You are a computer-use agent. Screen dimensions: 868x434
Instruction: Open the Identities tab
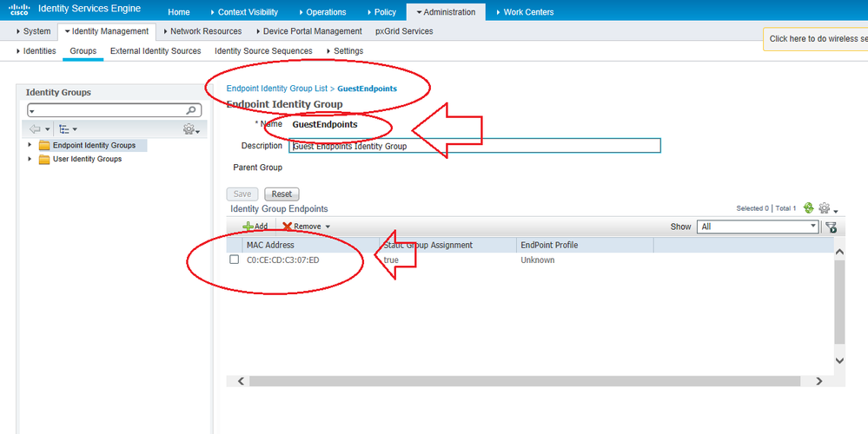[36, 51]
